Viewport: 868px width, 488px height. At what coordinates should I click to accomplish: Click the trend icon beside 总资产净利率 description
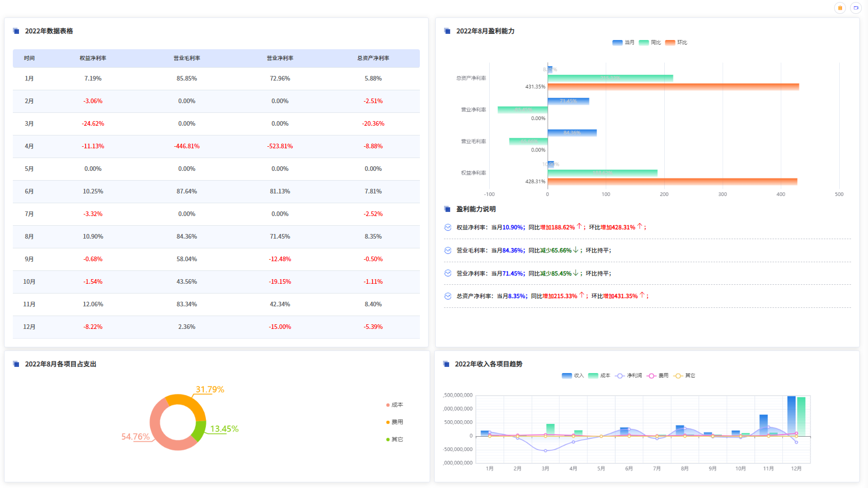point(448,296)
